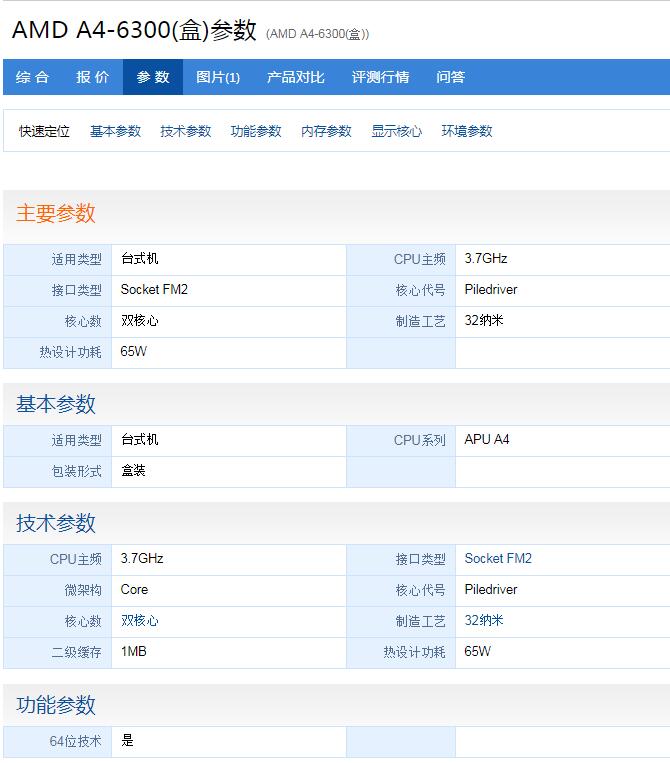Jump to 环境参数 quick link
670x763 pixels.
pyautogui.click(x=467, y=131)
